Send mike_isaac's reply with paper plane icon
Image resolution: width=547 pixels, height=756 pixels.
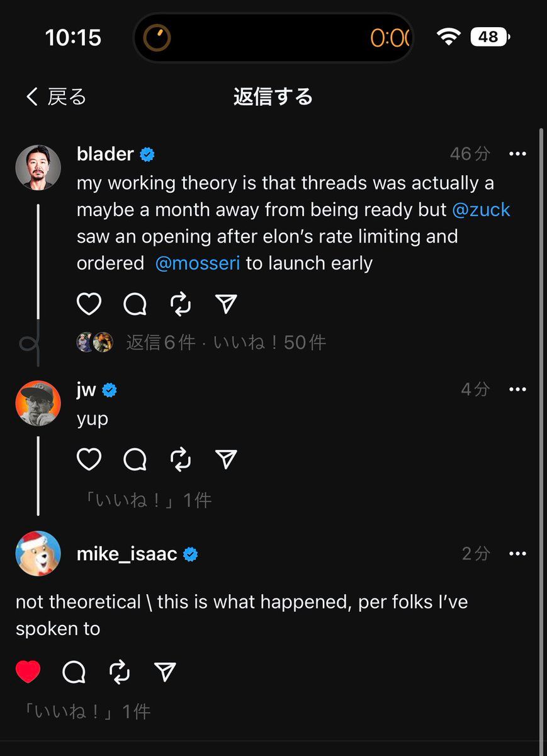(x=165, y=672)
